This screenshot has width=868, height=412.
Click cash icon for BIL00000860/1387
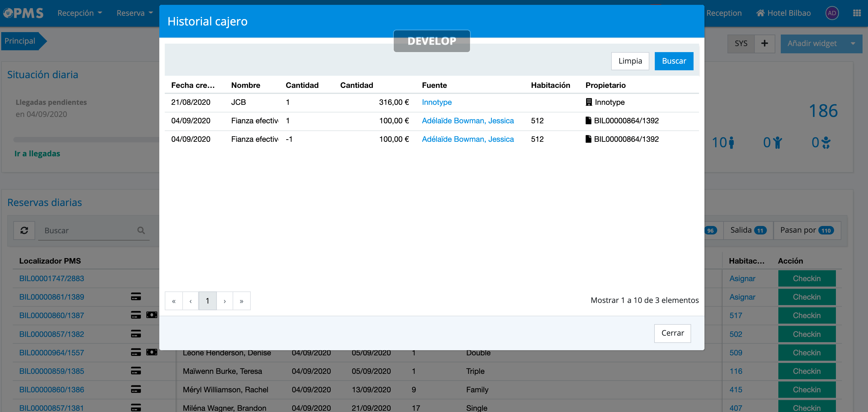(x=152, y=315)
